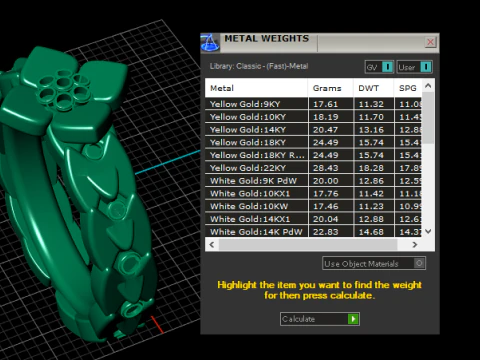
Task: Select the White Gold:10KX1 row
Action: (x=313, y=193)
